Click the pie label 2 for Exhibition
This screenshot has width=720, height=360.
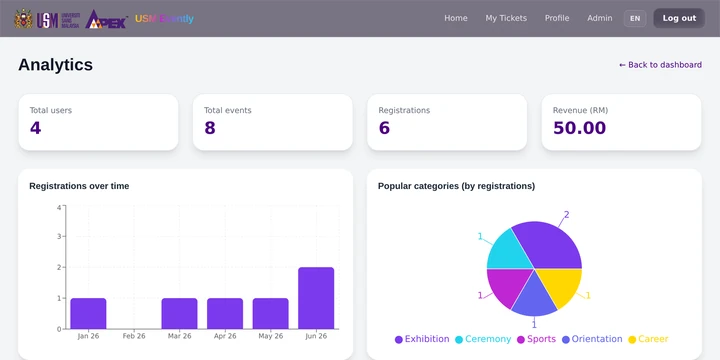[567, 214]
